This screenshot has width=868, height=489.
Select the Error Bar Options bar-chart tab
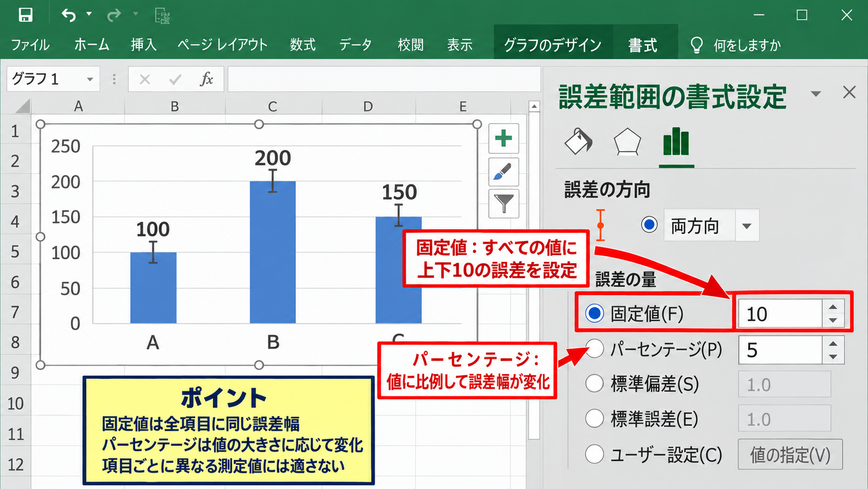click(676, 141)
